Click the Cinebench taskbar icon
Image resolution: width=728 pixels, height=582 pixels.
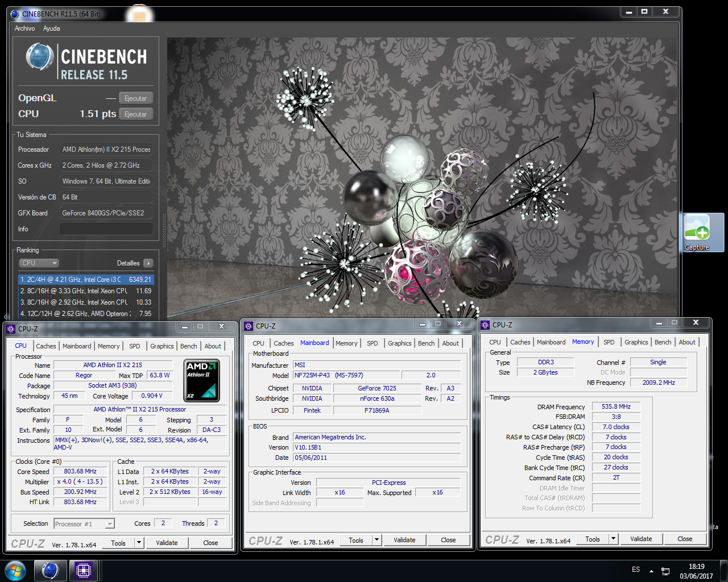50,571
